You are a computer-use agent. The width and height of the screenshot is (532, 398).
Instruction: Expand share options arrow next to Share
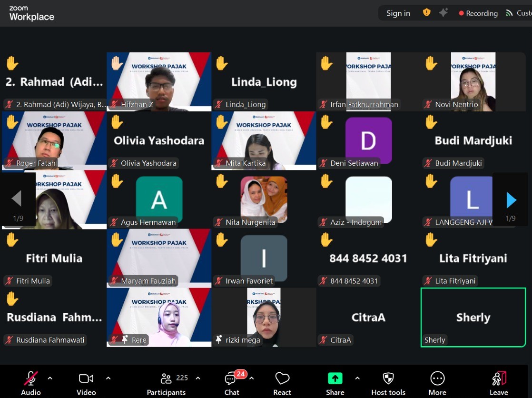click(357, 378)
